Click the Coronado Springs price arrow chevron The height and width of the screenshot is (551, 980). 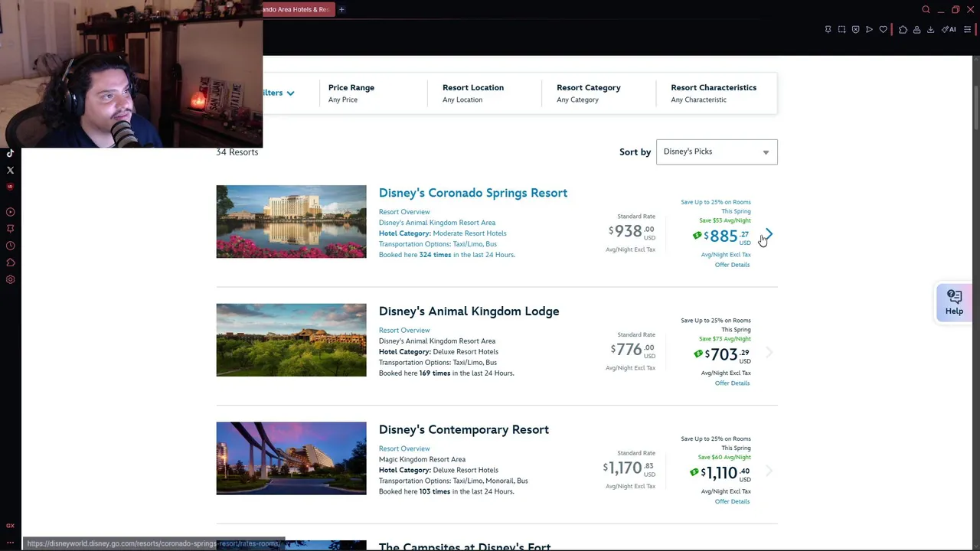(769, 234)
